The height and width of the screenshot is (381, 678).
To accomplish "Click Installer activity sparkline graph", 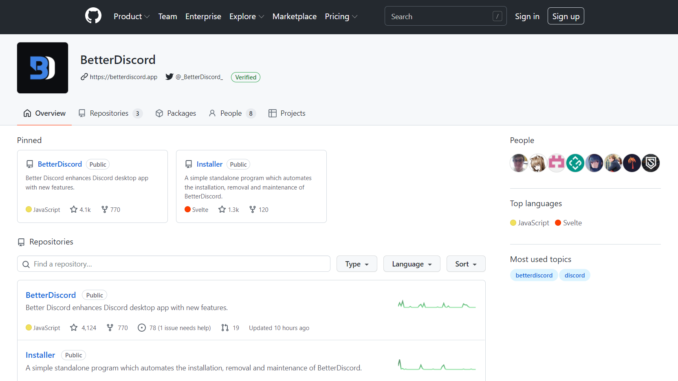I will tap(437, 365).
